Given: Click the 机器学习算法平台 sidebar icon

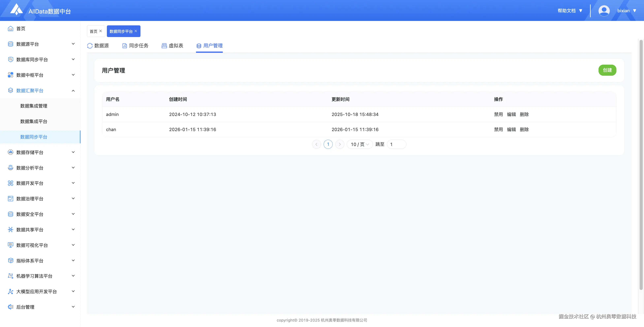Looking at the screenshot, I should 10,276.
